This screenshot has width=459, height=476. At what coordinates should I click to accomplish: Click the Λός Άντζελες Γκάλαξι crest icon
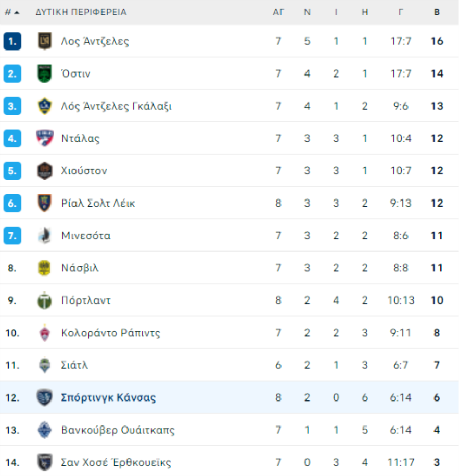44,106
